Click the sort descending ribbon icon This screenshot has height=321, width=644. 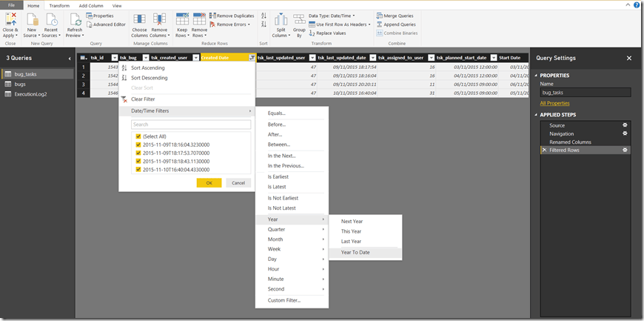coord(264,24)
